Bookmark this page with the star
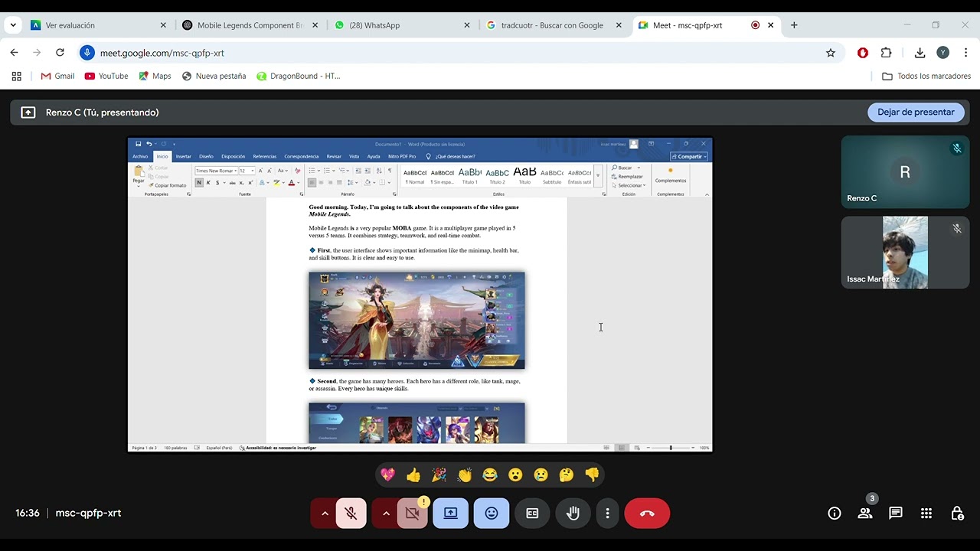This screenshot has height=551, width=980. tap(831, 53)
